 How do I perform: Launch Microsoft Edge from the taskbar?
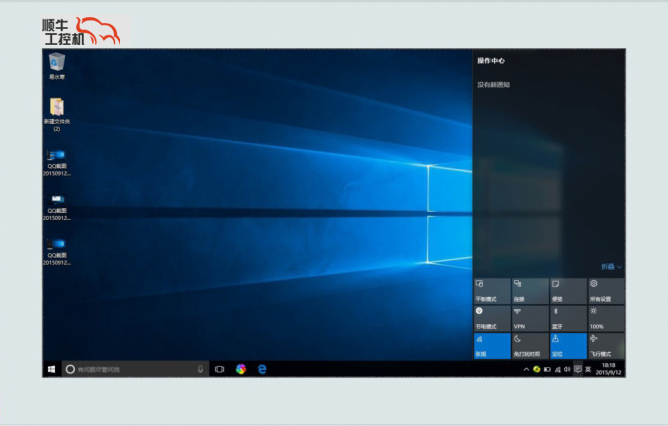[262, 369]
